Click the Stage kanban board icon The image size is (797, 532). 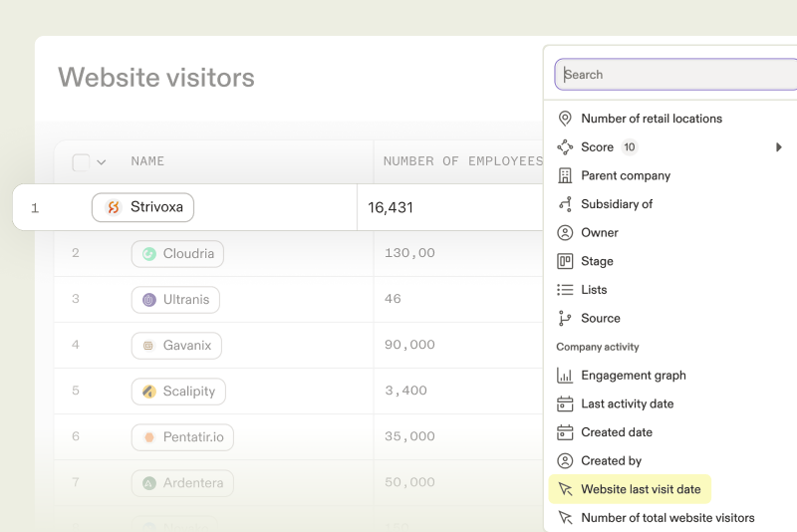(x=565, y=261)
